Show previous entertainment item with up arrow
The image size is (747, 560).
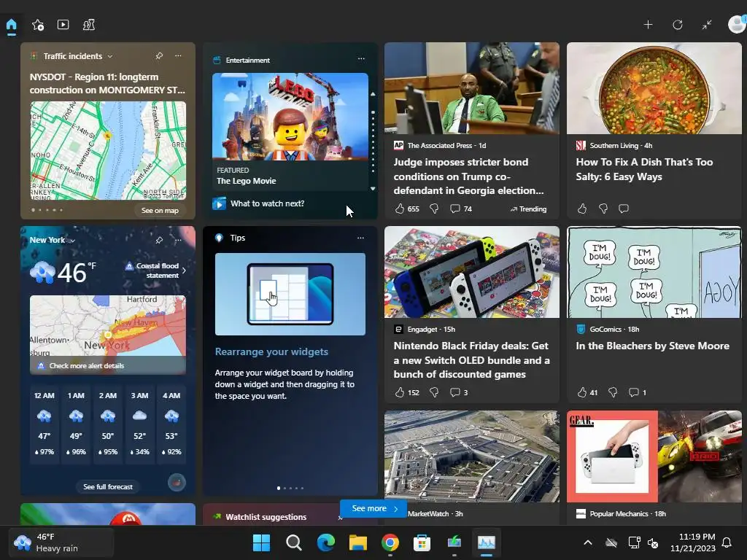[x=373, y=94]
